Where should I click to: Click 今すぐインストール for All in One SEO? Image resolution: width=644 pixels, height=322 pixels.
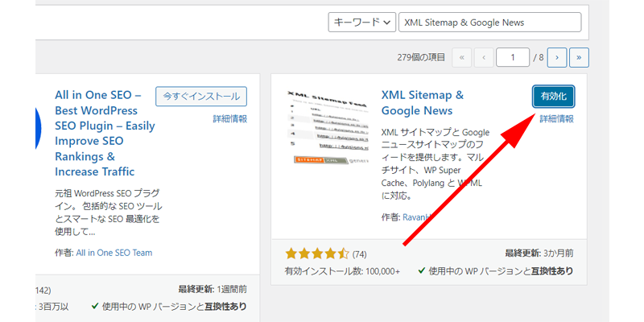coord(201,97)
